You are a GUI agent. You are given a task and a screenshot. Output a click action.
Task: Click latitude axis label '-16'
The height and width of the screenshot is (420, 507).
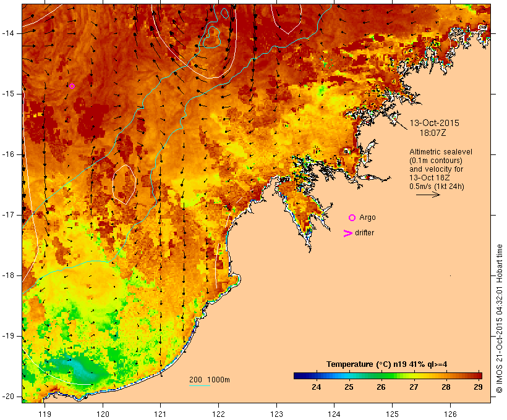click(x=7, y=154)
